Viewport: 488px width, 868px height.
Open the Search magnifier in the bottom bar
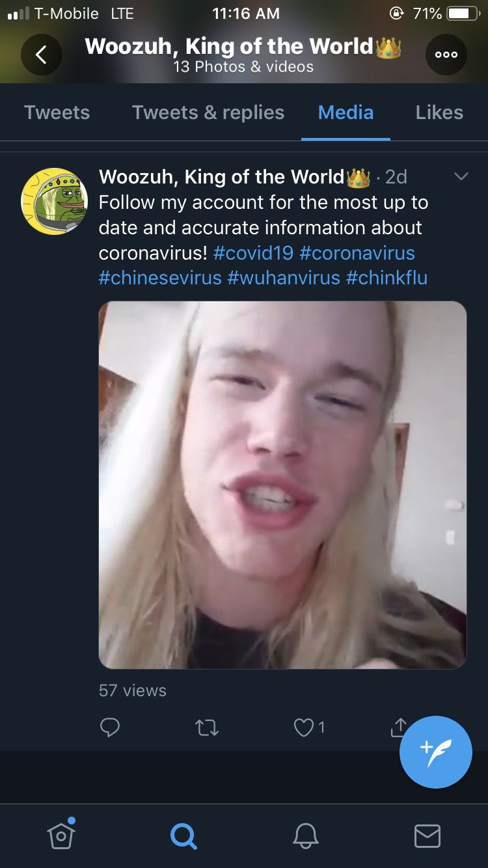pyautogui.click(x=183, y=835)
